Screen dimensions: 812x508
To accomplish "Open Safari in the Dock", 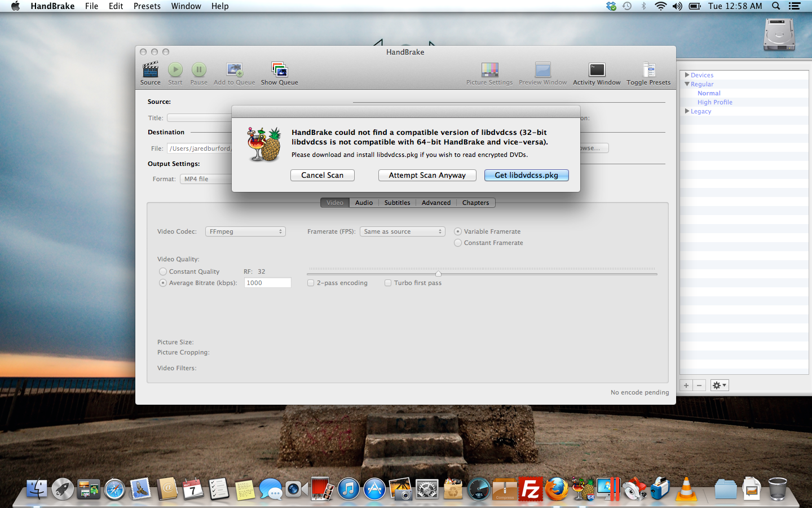I will point(114,489).
